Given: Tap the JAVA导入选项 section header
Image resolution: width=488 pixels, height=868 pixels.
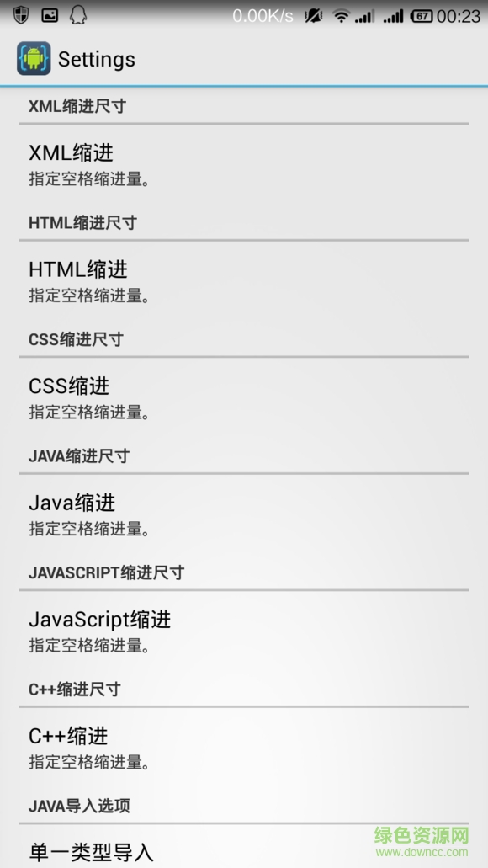Looking at the screenshot, I should [x=79, y=806].
